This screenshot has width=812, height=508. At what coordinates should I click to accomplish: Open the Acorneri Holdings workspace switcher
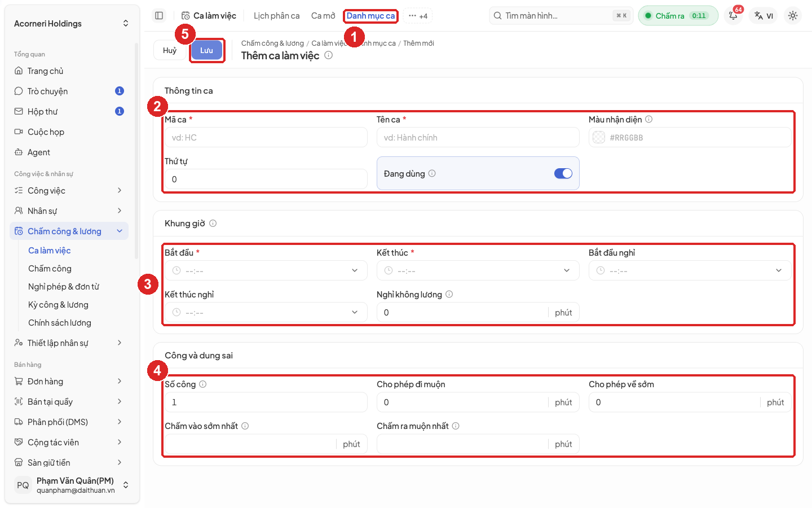[71, 24]
